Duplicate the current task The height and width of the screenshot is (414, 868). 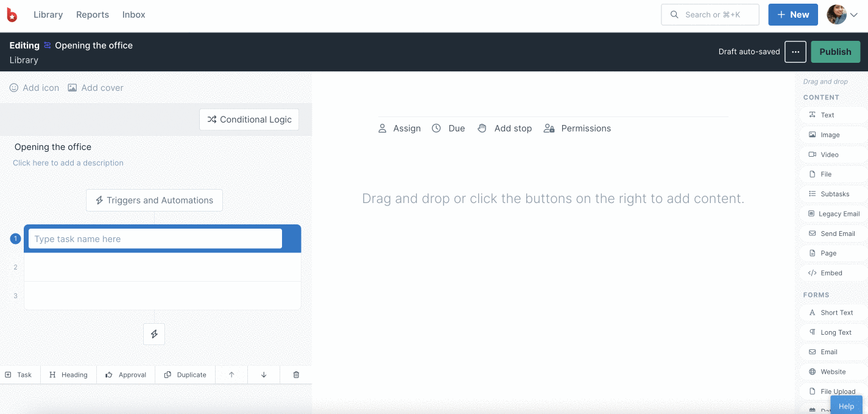[185, 374]
